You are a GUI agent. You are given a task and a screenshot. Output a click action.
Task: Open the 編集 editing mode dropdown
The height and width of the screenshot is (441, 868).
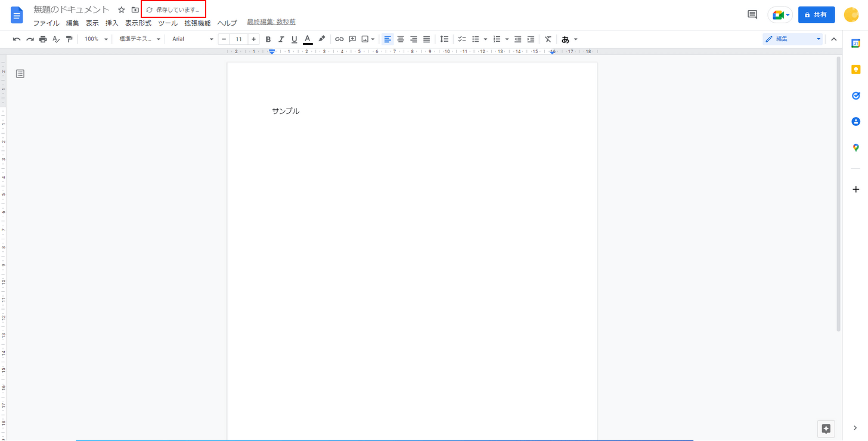coord(793,39)
